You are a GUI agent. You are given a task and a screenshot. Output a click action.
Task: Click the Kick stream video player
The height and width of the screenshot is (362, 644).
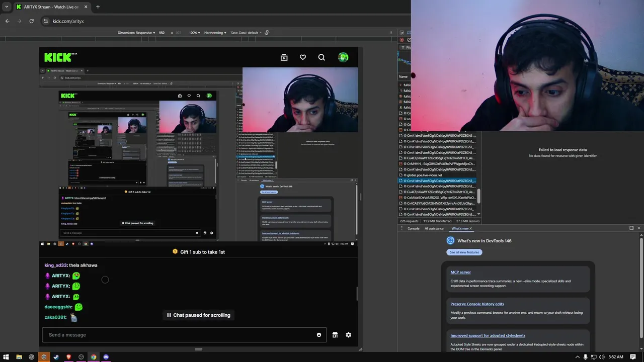(199, 155)
